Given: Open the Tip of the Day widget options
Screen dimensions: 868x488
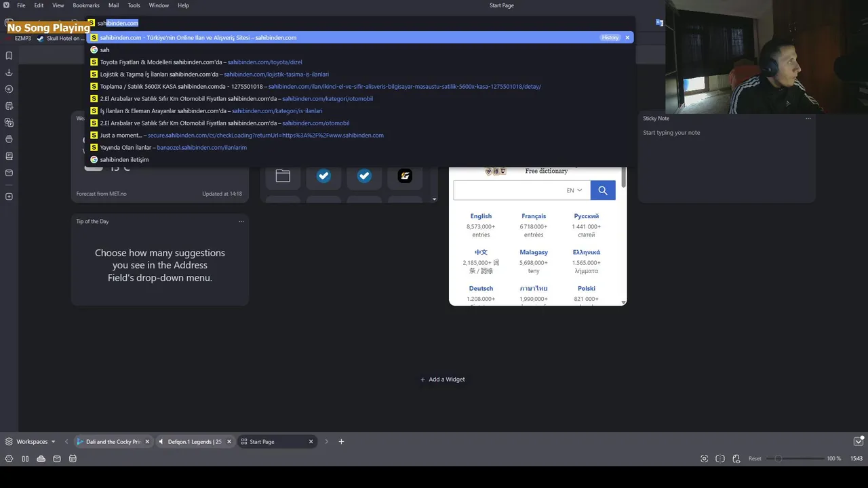Looking at the screenshot, I should coord(241,222).
